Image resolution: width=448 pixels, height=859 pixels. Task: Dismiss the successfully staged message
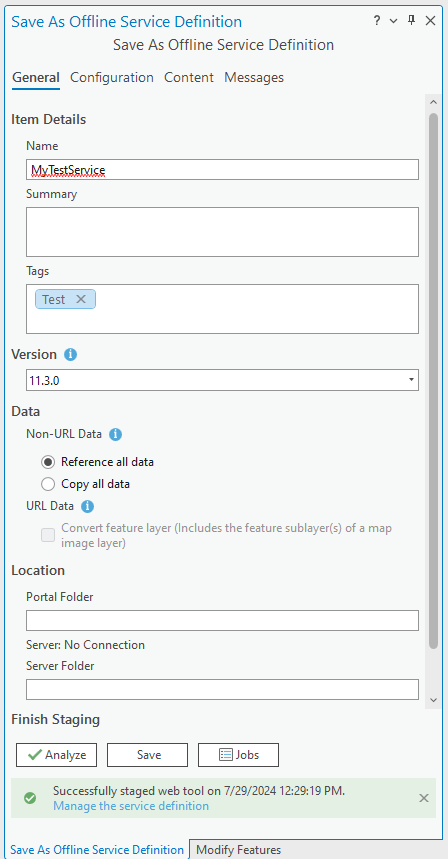(423, 798)
